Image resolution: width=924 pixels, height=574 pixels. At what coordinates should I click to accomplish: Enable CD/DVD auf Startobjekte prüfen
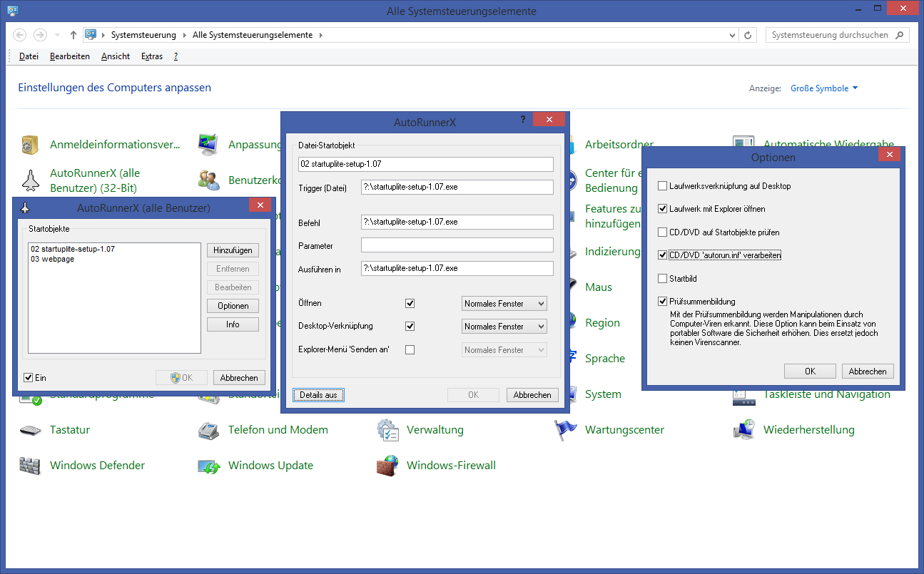(x=663, y=232)
